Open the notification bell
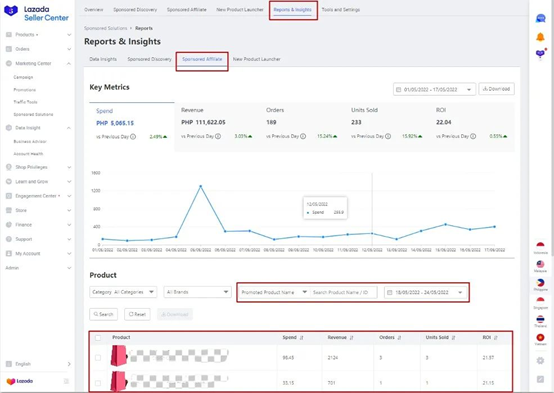This screenshot has height=393, width=554. pos(540,37)
